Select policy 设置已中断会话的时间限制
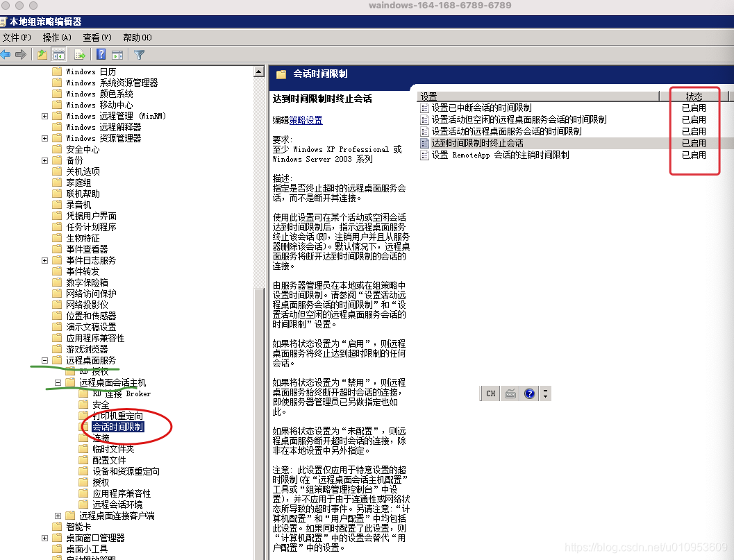The width and height of the screenshot is (734, 560). [482, 108]
